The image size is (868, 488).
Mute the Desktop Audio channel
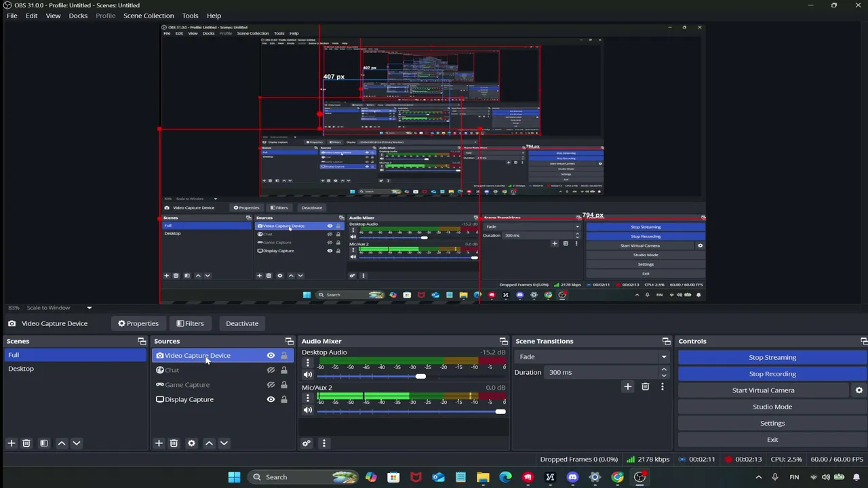tap(308, 375)
